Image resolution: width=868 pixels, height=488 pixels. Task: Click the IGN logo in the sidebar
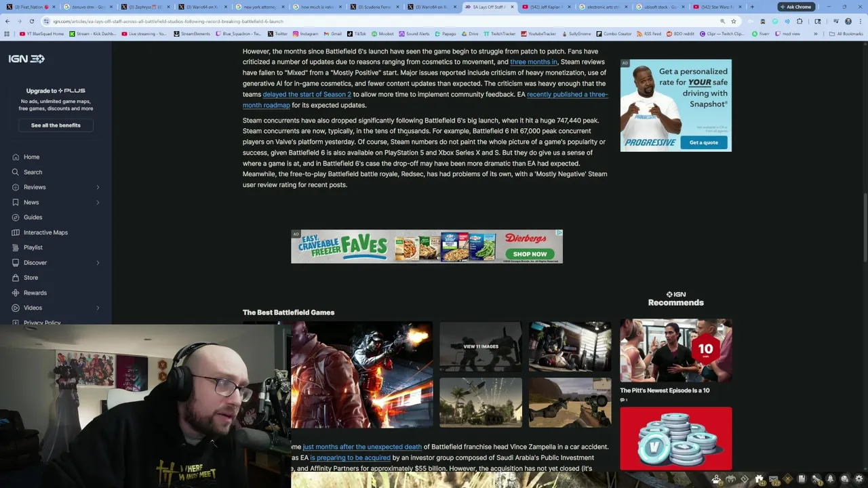(26, 59)
